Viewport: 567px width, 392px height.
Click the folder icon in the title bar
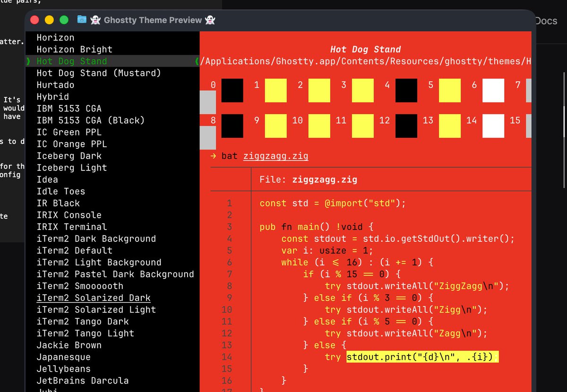tap(82, 20)
